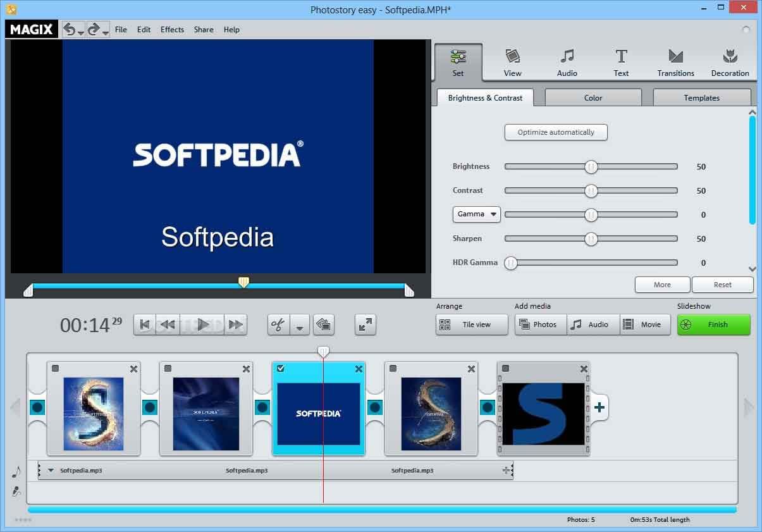Image resolution: width=762 pixels, height=532 pixels.
Task: Click the Brightness slider handle
Action: click(591, 167)
